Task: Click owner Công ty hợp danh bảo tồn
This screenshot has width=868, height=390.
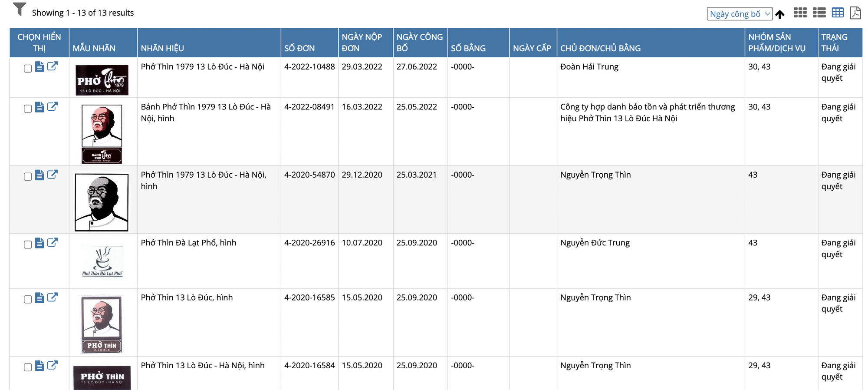Action: [648, 112]
